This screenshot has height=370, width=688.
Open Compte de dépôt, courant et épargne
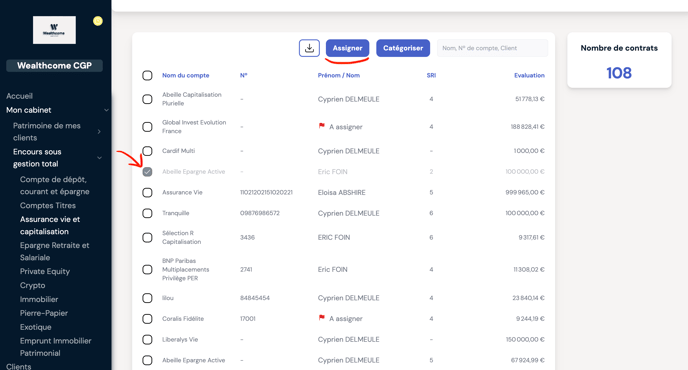point(54,186)
